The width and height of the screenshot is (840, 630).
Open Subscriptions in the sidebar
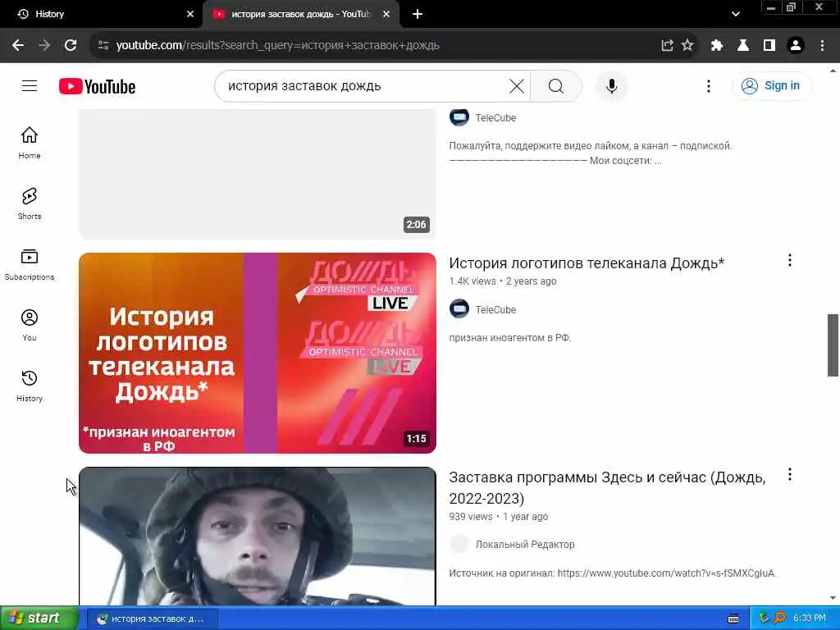(30, 265)
